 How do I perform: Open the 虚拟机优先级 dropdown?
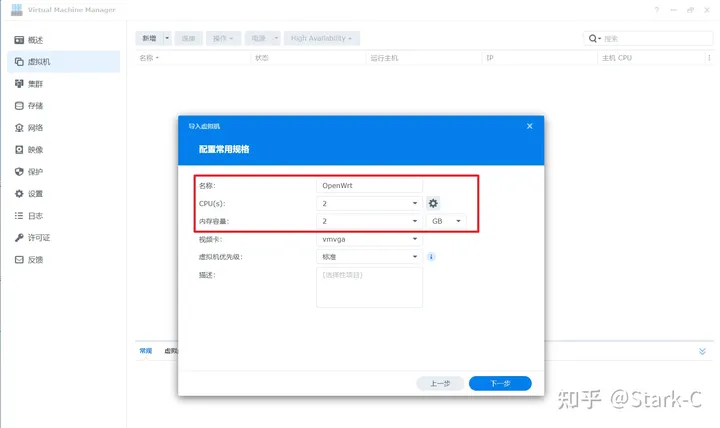[369, 257]
